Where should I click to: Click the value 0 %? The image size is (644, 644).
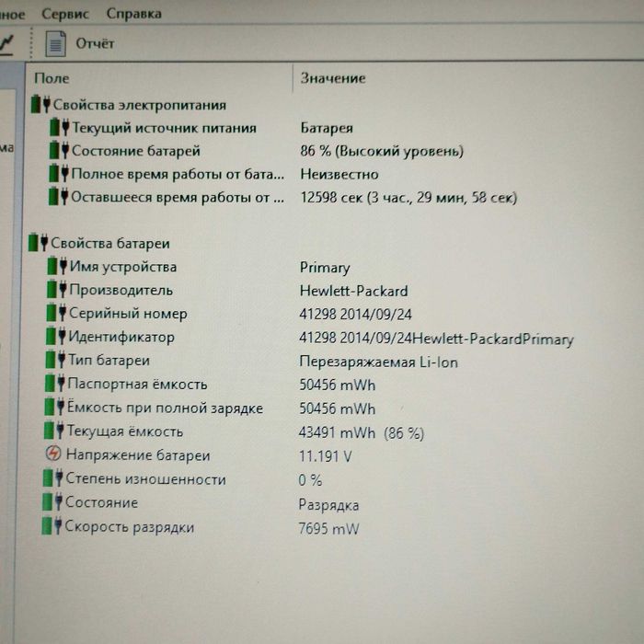tap(310, 480)
